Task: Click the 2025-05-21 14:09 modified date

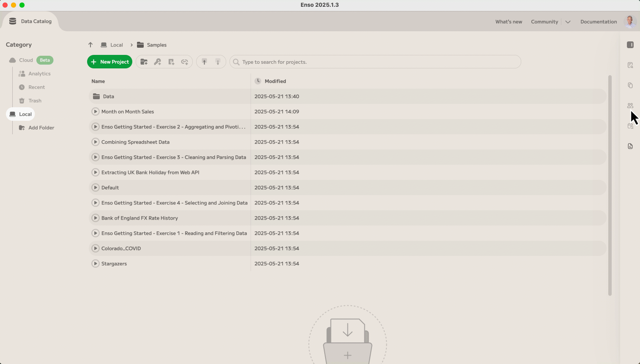Action: [x=277, y=111]
